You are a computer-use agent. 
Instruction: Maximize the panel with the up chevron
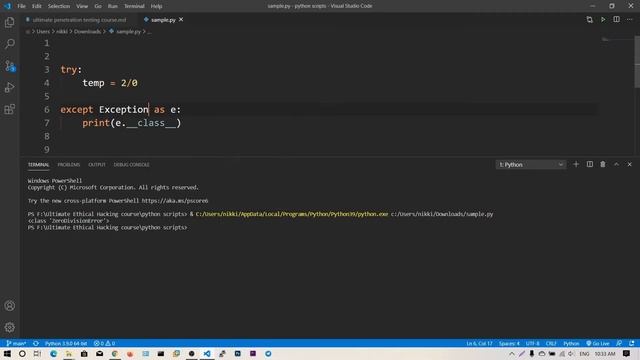[x=616, y=164]
